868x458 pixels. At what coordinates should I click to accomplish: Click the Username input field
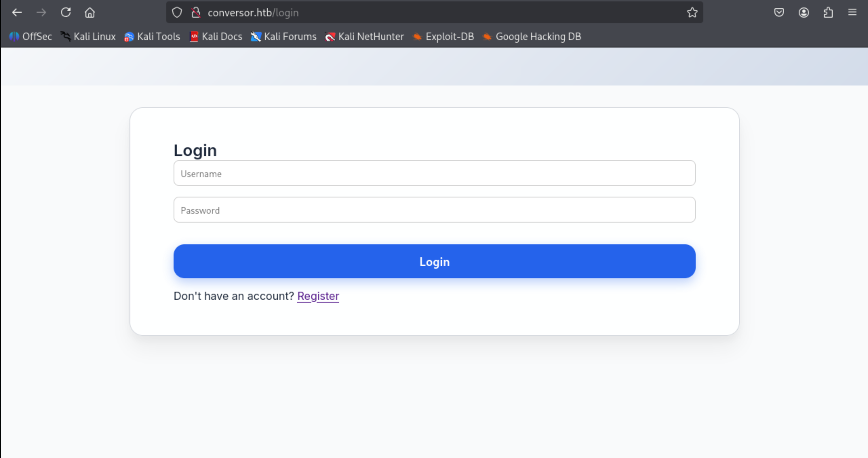click(x=434, y=173)
